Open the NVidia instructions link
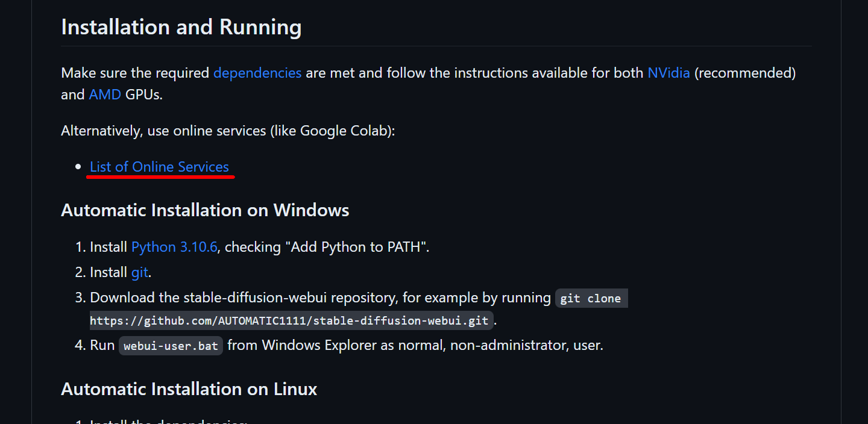 (668, 73)
